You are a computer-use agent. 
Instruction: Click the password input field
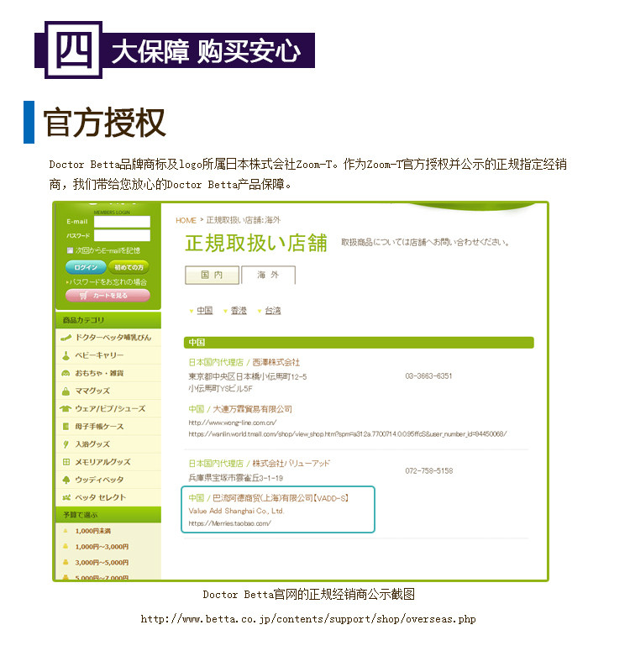pos(122,235)
